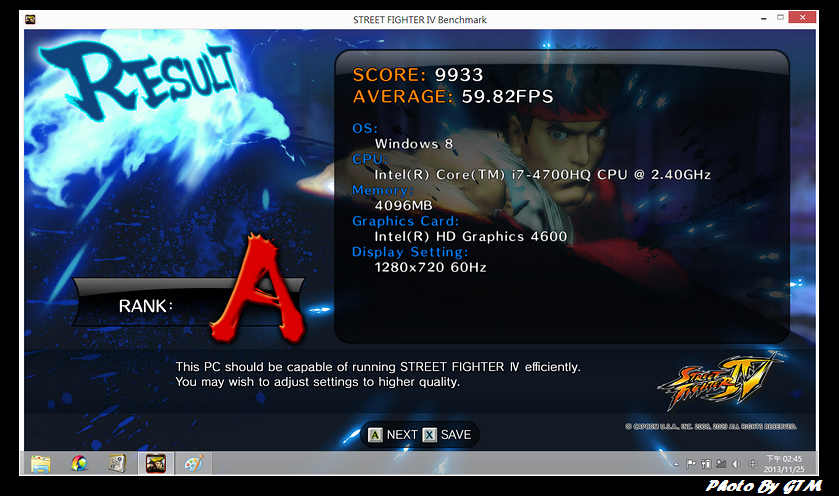
Task: Click the NEXT button with A icon
Action: (x=393, y=434)
